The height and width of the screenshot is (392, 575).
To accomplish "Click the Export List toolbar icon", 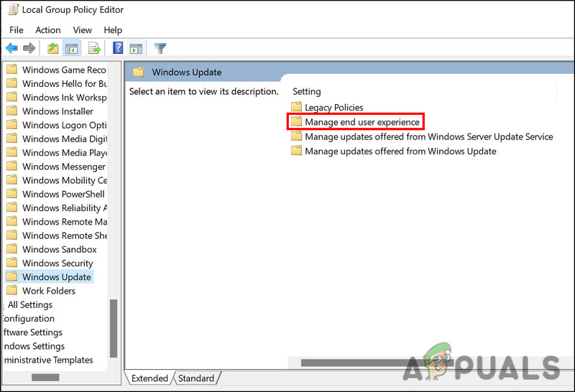I will pyautogui.click(x=94, y=48).
